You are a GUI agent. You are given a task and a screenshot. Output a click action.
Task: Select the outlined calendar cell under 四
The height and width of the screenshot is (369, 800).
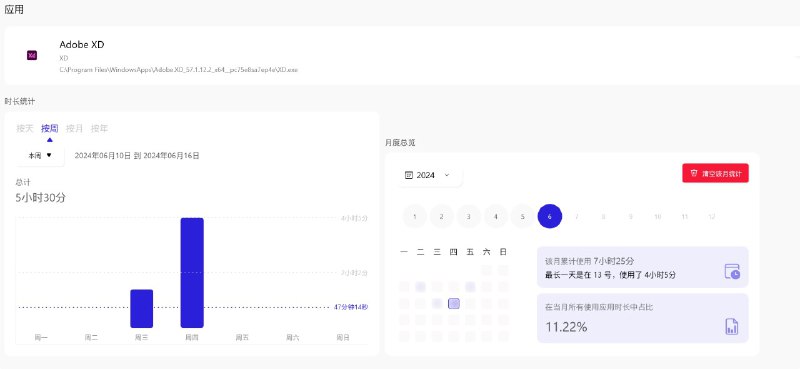tap(454, 304)
